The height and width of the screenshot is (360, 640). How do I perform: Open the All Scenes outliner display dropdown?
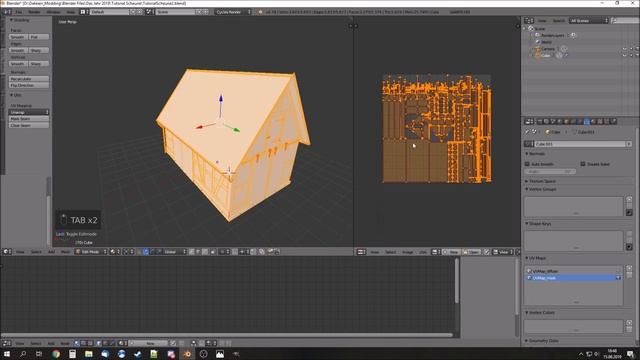[x=589, y=20]
